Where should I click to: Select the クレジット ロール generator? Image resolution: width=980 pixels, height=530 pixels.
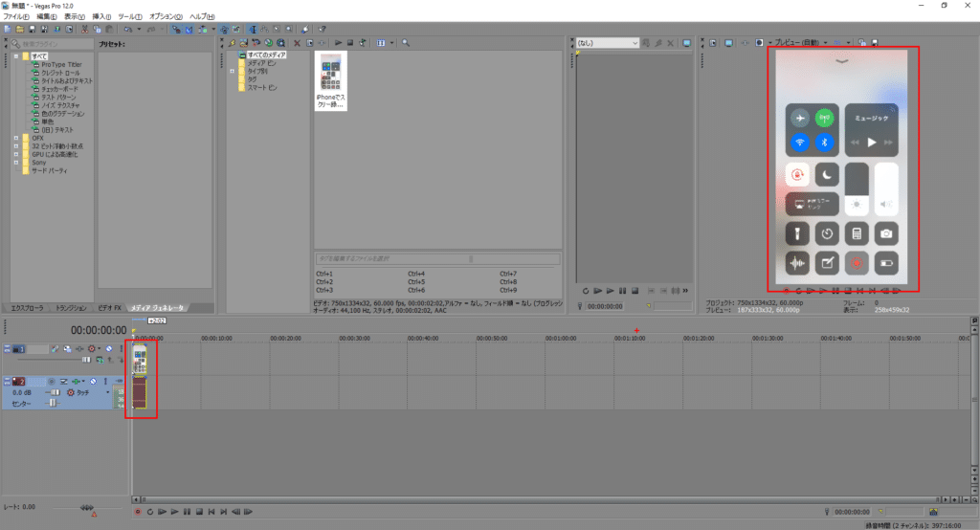point(61,73)
